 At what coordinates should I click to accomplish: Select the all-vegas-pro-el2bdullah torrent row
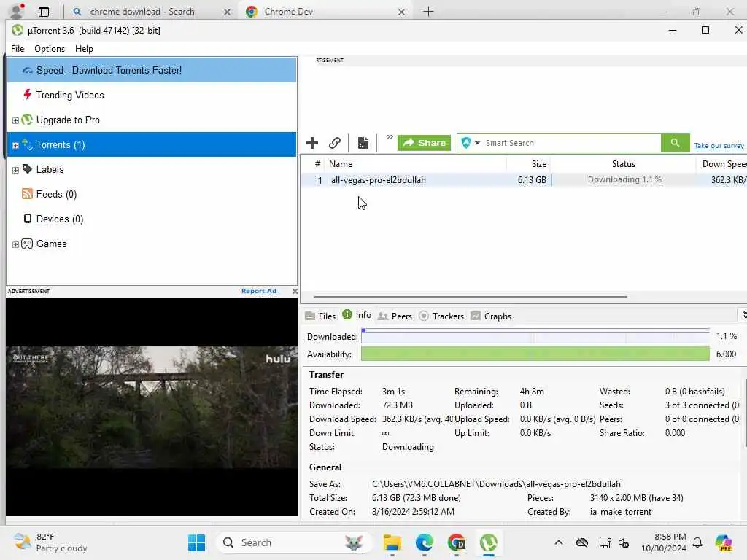[x=523, y=180]
